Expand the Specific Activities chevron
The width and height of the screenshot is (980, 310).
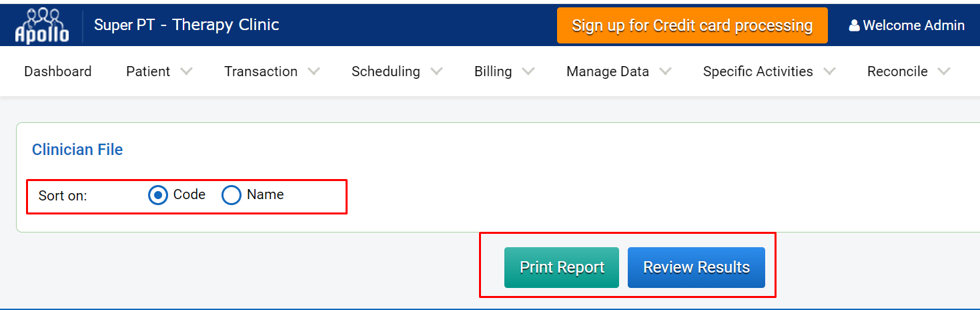(x=829, y=71)
